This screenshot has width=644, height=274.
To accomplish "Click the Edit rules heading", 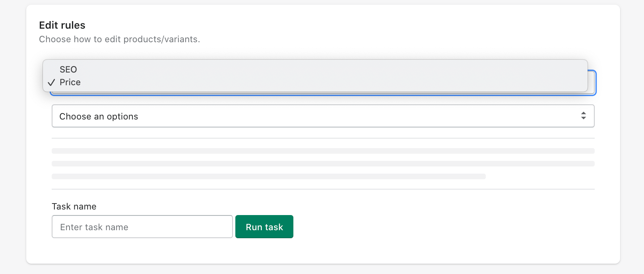I will pyautogui.click(x=62, y=25).
